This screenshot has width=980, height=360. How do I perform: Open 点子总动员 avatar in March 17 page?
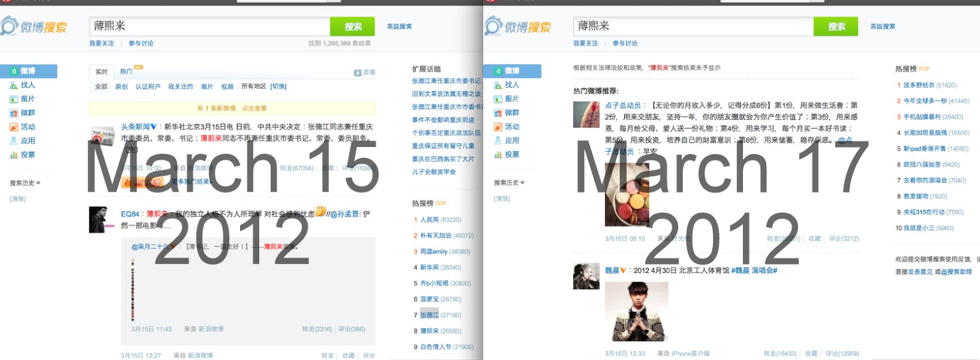(x=586, y=114)
